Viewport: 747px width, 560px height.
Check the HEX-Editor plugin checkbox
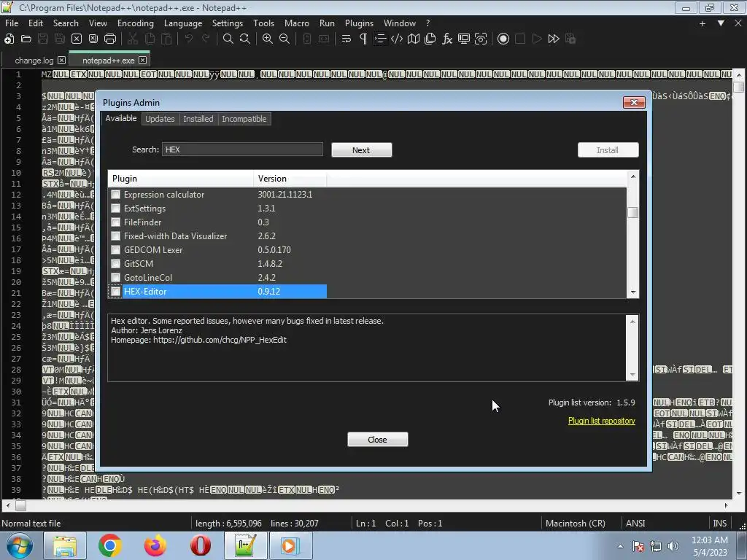click(116, 291)
